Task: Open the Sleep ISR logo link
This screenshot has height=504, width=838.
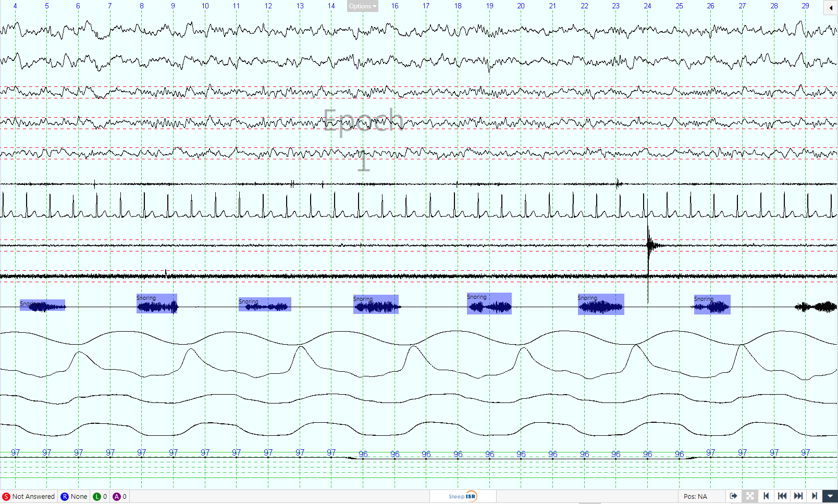Action: tap(462, 496)
